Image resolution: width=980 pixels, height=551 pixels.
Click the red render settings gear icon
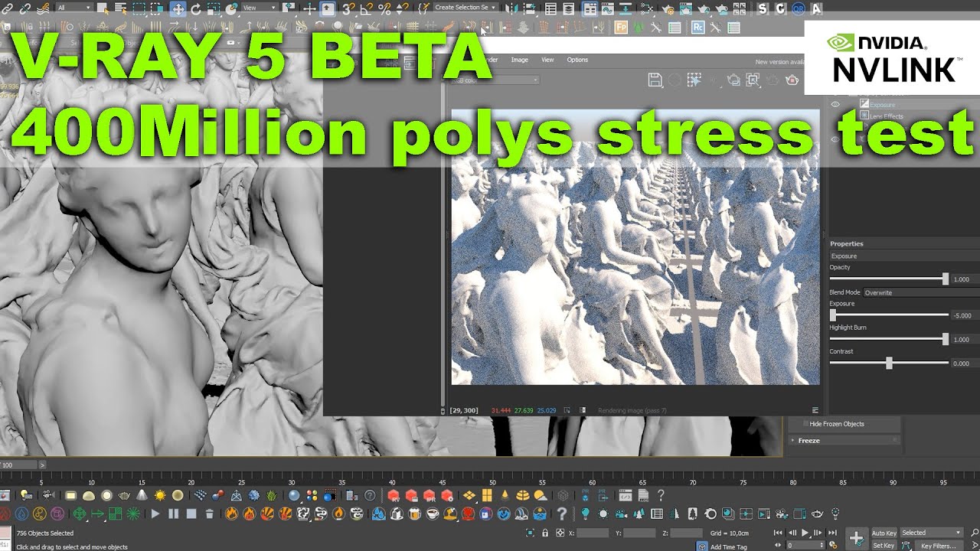coord(447,496)
